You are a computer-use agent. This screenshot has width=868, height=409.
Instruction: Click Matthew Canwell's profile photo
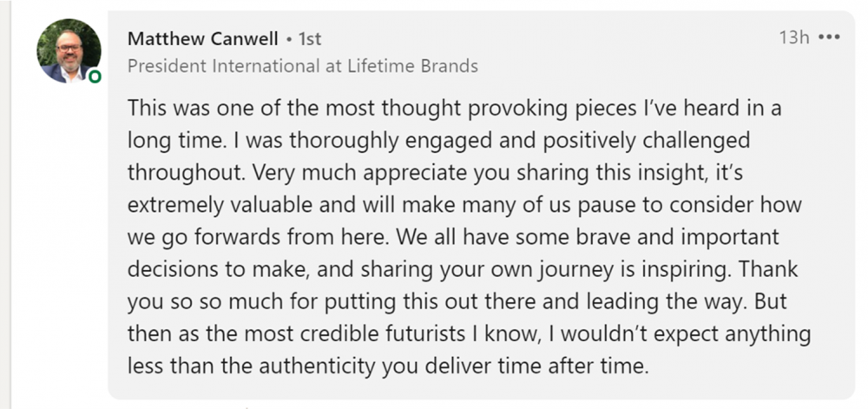tap(69, 51)
